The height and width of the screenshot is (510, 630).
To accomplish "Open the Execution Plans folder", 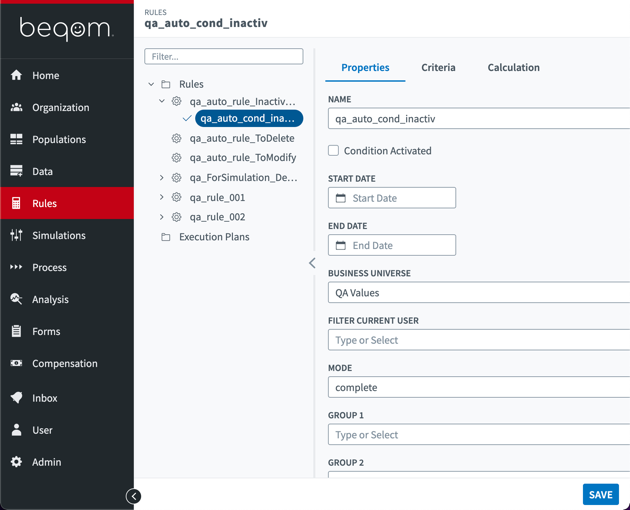I will [x=213, y=237].
